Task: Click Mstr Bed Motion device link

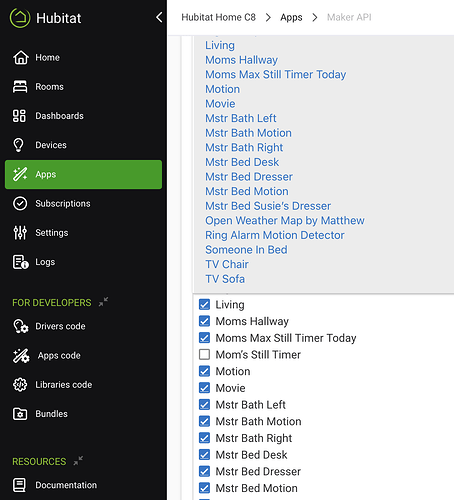Action: pos(247,191)
